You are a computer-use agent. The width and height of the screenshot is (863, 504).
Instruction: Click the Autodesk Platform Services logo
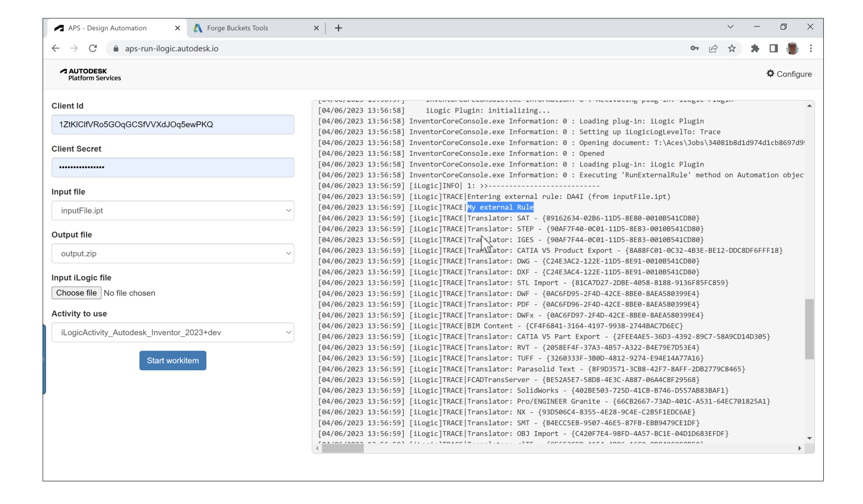click(91, 75)
